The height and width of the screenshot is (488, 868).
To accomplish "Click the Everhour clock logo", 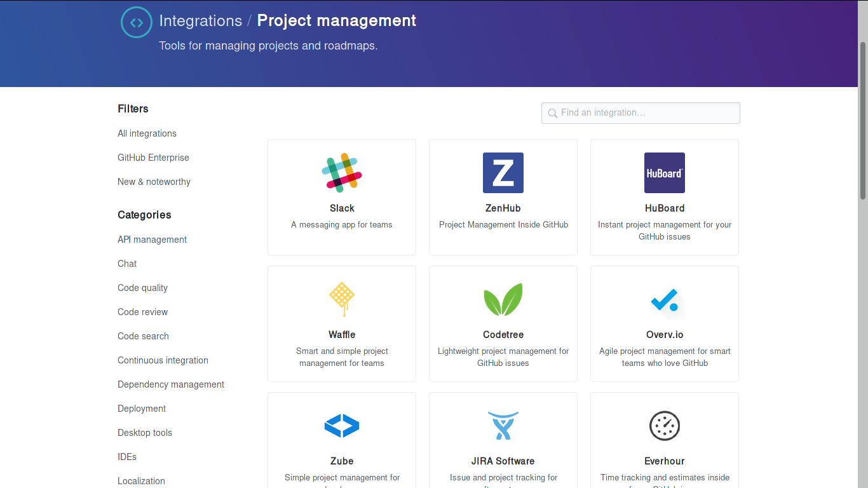I will [x=665, y=426].
